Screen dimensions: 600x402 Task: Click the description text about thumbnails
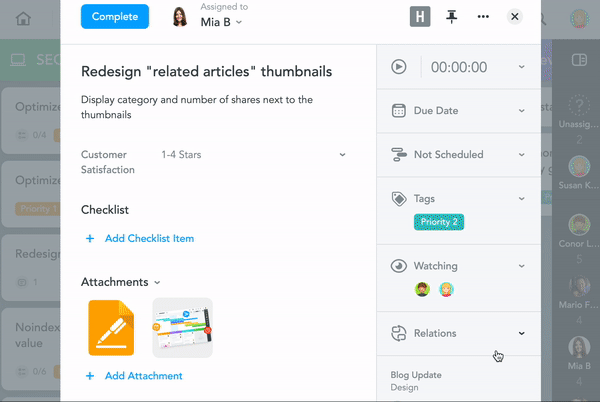(197, 107)
